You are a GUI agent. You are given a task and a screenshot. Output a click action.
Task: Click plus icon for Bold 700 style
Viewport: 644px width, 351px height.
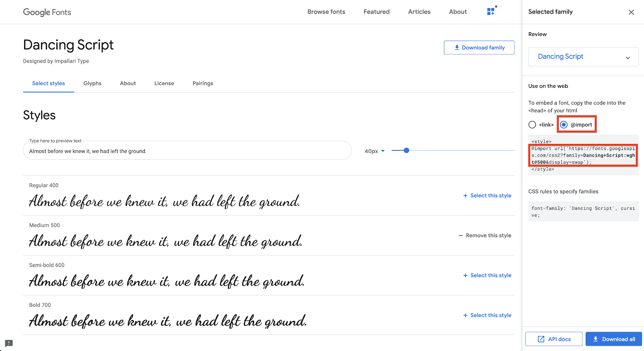pyautogui.click(x=465, y=315)
